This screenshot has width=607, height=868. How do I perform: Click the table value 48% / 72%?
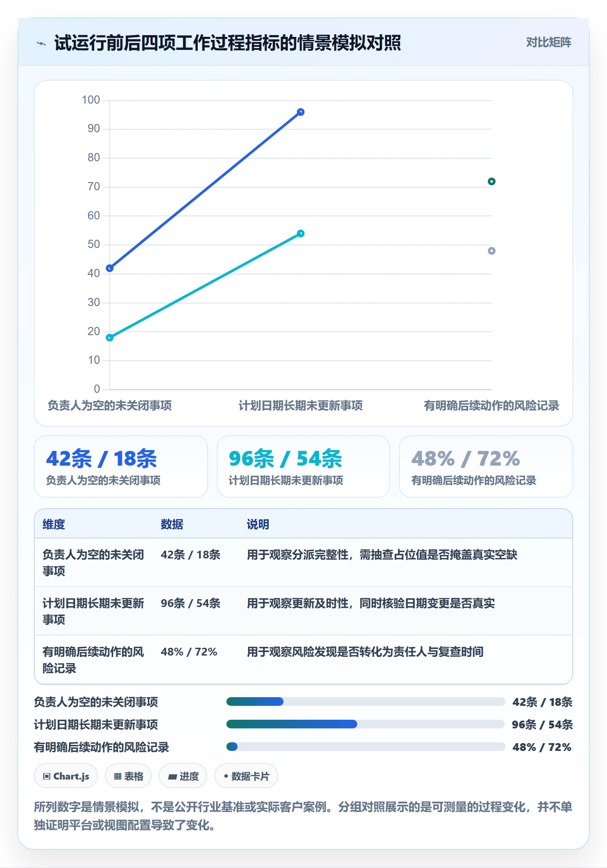click(189, 652)
